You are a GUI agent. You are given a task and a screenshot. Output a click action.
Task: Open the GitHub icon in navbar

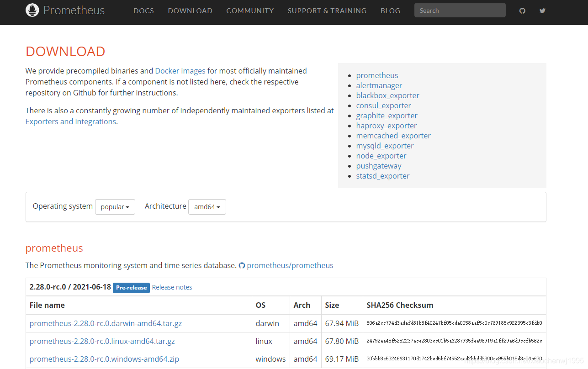(x=522, y=11)
